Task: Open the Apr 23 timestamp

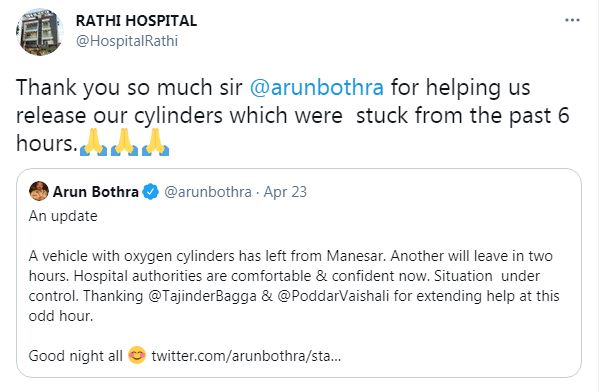Action: click(285, 192)
